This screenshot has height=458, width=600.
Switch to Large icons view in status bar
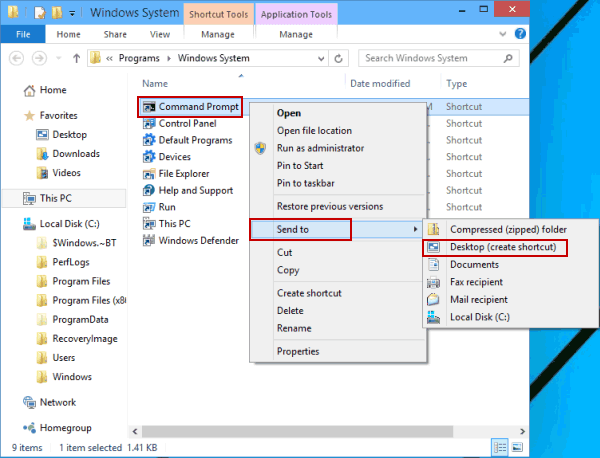517,447
